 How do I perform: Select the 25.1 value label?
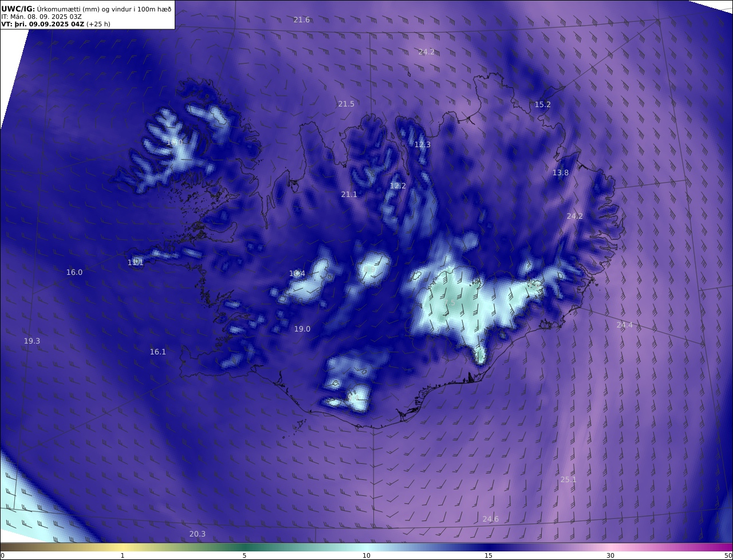[x=568, y=480]
